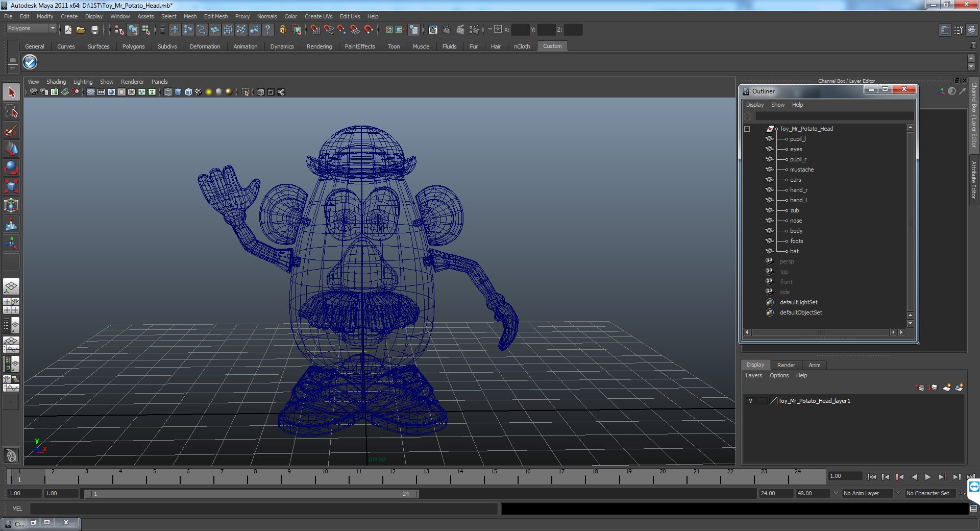
Task: Toggle the textured display icon in viewport
Action: (198, 92)
